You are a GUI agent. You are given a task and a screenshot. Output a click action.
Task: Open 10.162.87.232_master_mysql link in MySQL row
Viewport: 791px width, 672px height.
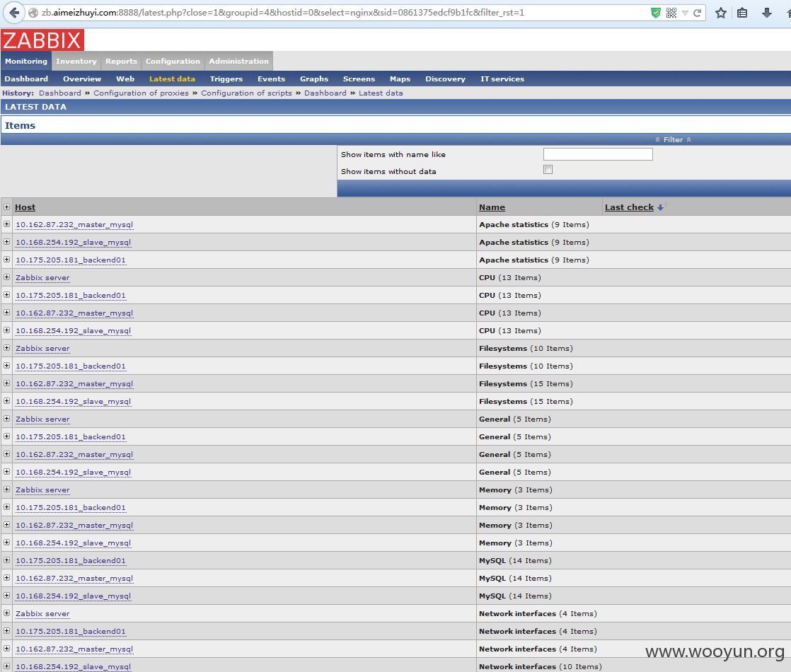(74, 578)
